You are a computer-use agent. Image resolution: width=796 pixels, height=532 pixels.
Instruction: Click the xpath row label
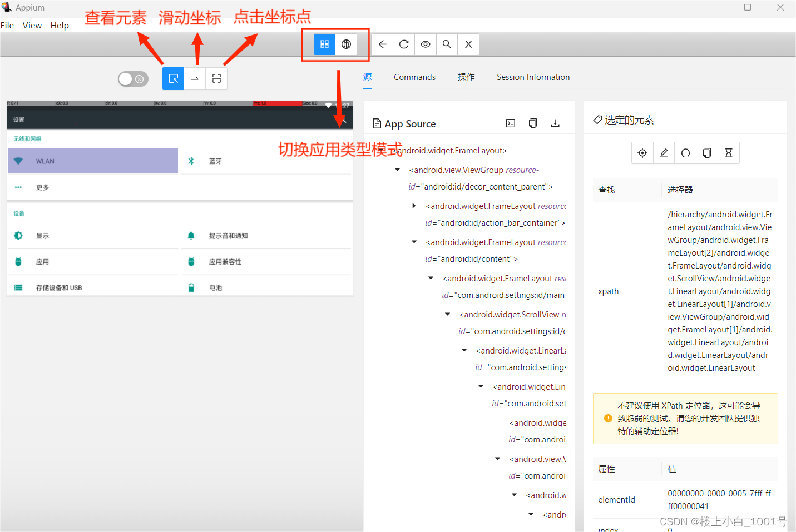(609, 291)
